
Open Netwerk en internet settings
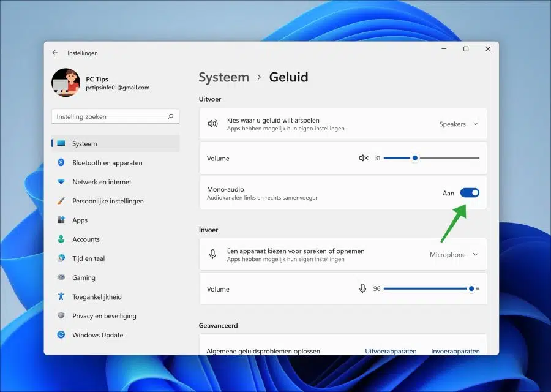point(102,182)
